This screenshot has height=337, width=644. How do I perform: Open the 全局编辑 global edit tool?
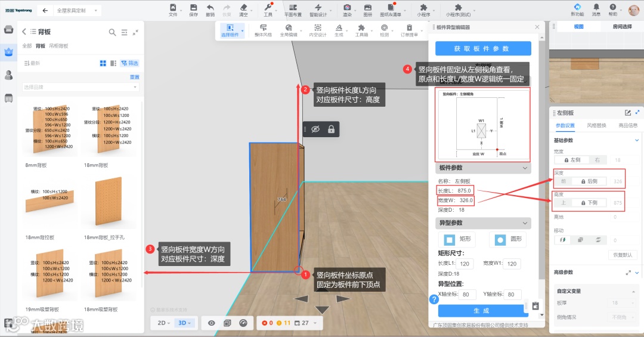click(289, 30)
